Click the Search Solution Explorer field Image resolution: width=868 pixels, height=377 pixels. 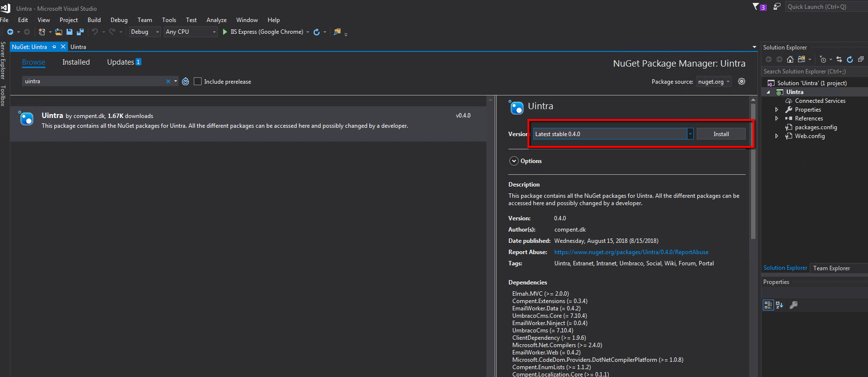point(814,71)
